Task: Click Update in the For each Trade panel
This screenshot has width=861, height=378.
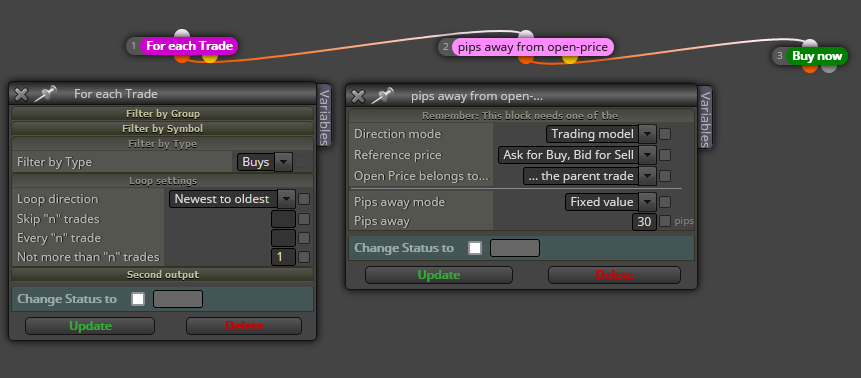Action: coord(90,326)
